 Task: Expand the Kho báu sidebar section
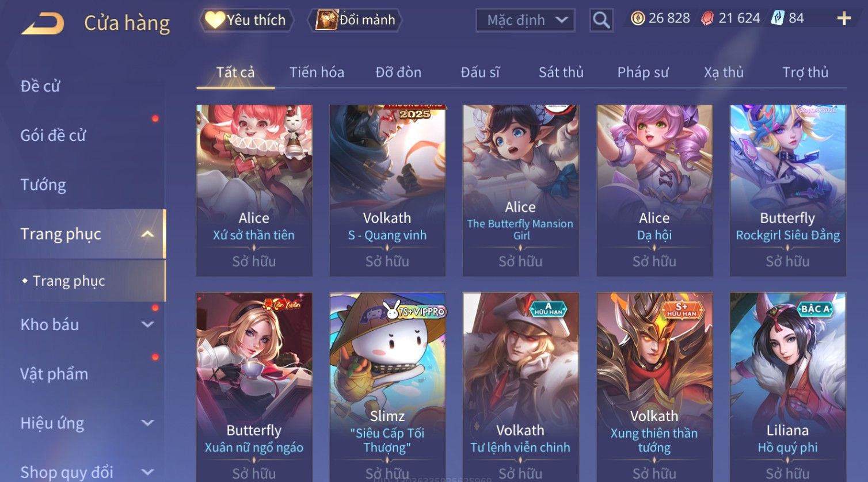(148, 325)
